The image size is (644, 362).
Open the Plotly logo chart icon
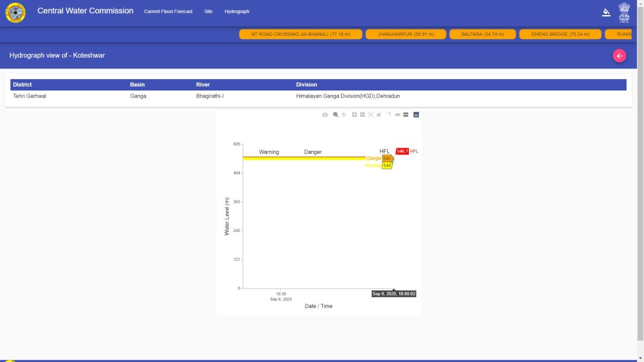coord(416,114)
